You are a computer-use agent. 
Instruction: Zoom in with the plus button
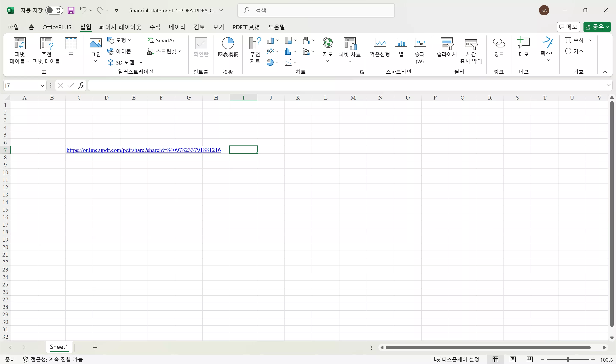coord(593,360)
